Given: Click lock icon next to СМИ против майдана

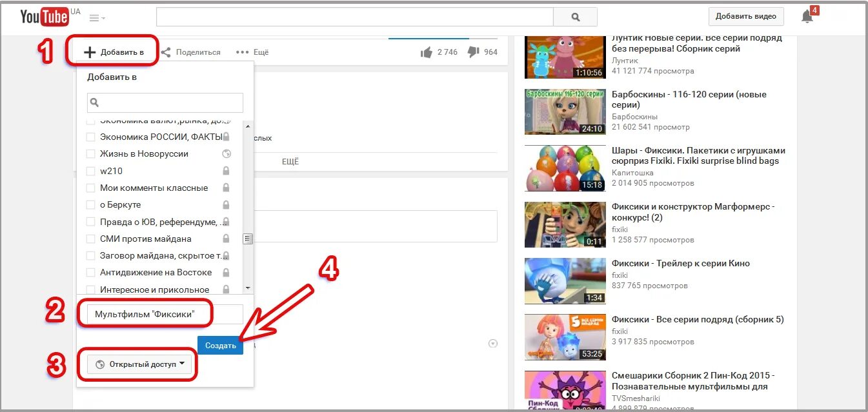Looking at the screenshot, I should pyautogui.click(x=226, y=239).
